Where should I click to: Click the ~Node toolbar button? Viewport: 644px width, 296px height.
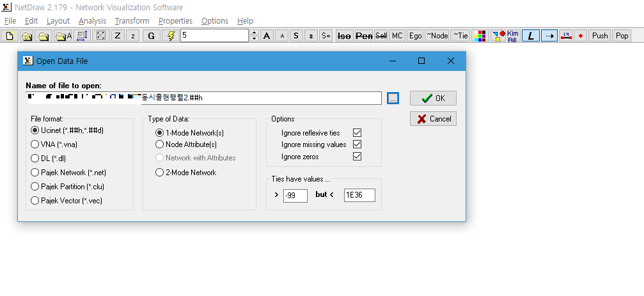point(437,36)
